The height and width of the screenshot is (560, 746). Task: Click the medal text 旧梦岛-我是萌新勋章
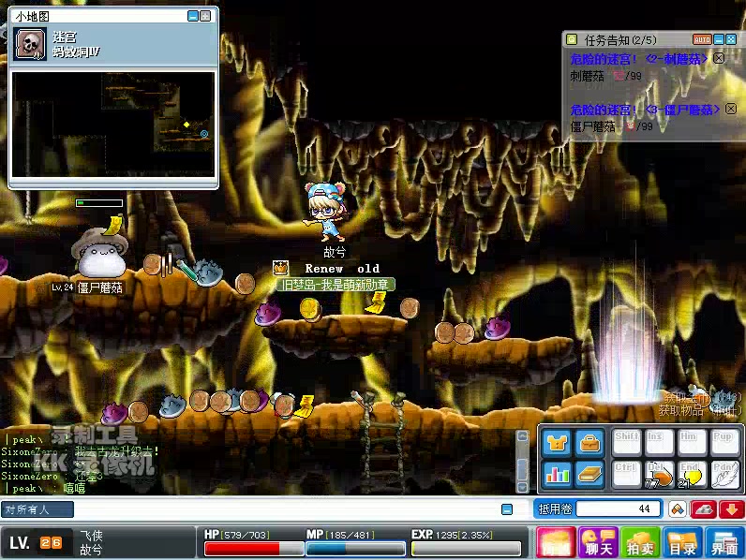point(336,285)
